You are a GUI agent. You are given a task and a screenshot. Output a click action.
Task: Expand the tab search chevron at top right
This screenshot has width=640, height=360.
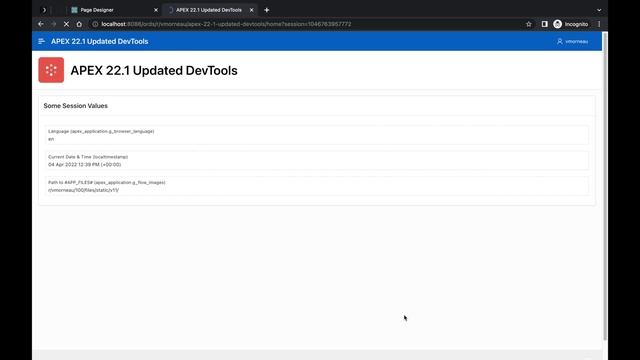pyautogui.click(x=599, y=10)
